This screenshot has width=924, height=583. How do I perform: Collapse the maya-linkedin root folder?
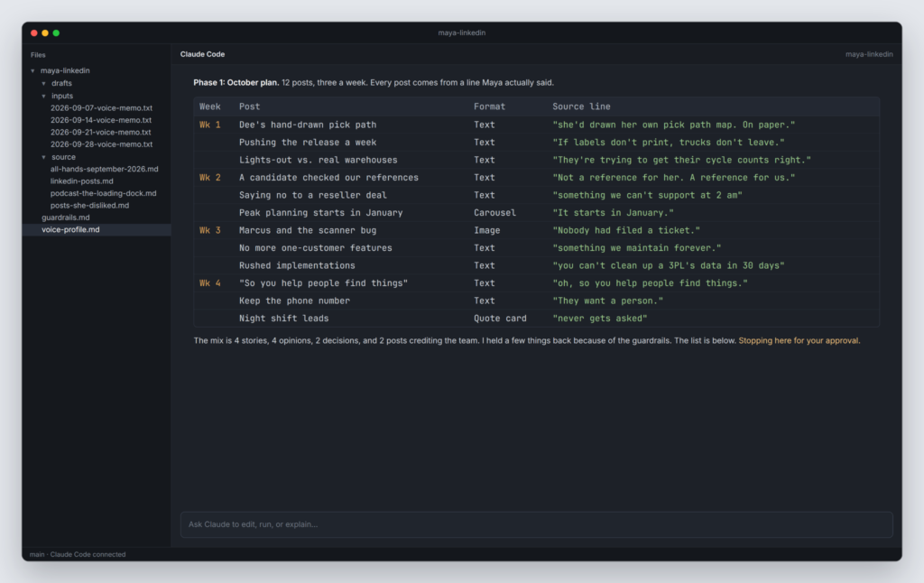(33, 70)
